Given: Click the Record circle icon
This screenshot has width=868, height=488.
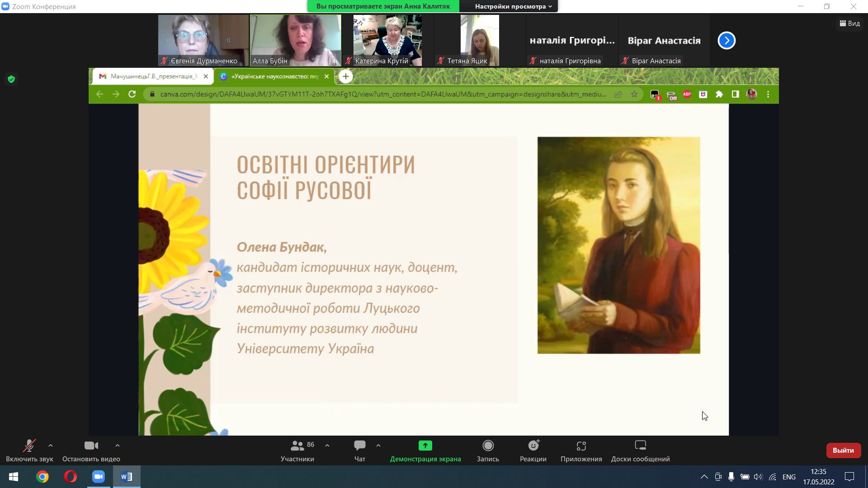Looking at the screenshot, I should click(x=488, y=446).
